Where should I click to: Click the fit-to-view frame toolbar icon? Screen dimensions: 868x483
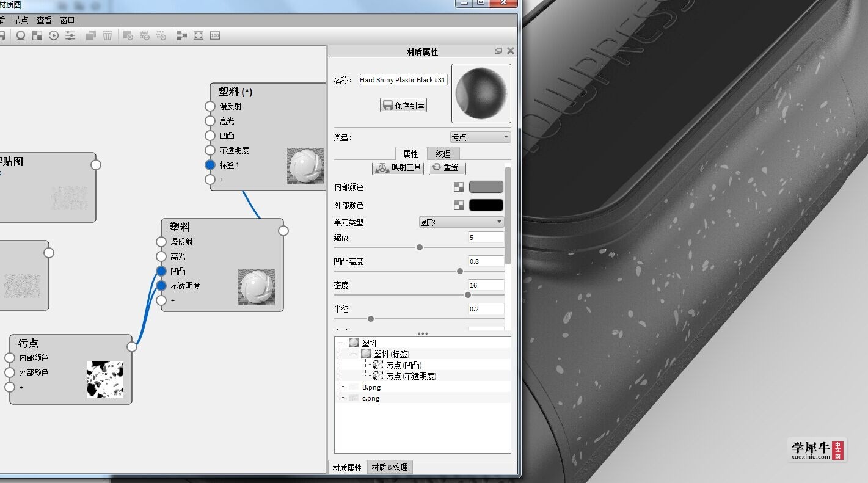(198, 35)
